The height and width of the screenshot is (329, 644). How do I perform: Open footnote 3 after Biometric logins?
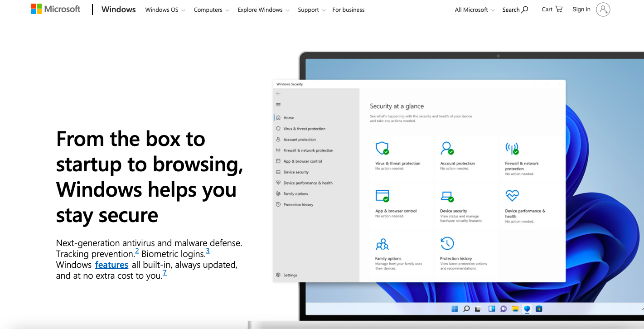pos(208,251)
